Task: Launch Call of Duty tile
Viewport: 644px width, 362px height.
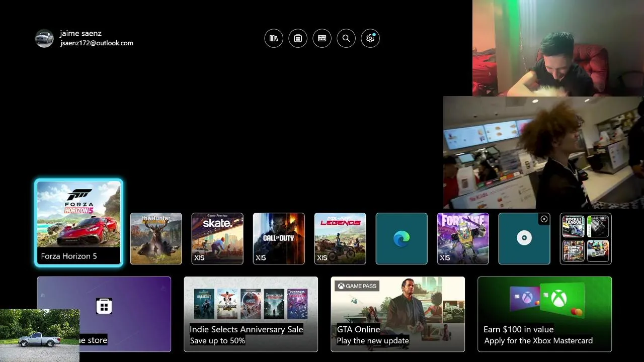Action: click(279, 239)
